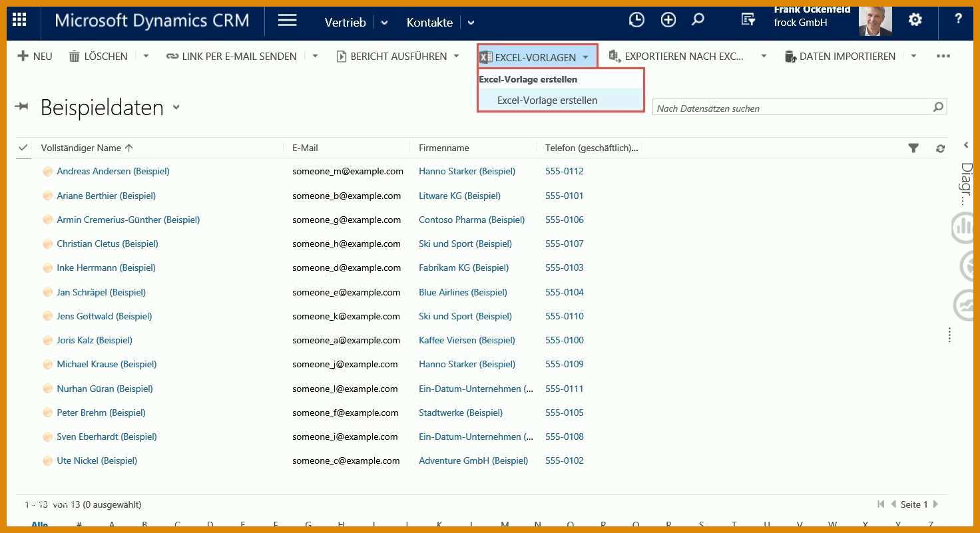The height and width of the screenshot is (533, 980).
Task: Open the column filter funnel icon
Action: 913,148
